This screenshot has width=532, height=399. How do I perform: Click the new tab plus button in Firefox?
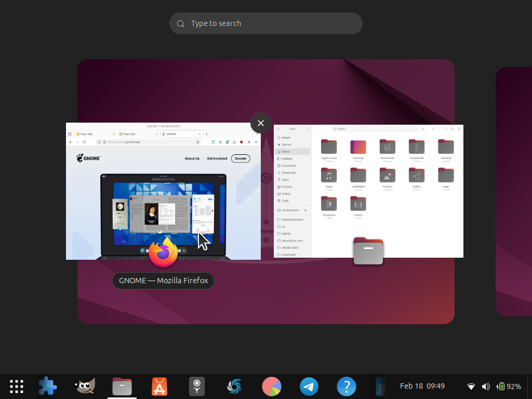pos(206,134)
